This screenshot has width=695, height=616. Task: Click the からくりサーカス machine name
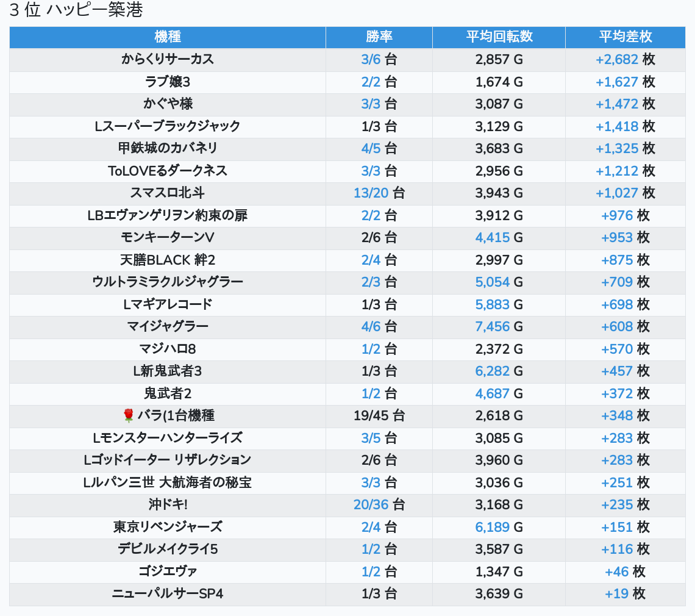coord(168,59)
